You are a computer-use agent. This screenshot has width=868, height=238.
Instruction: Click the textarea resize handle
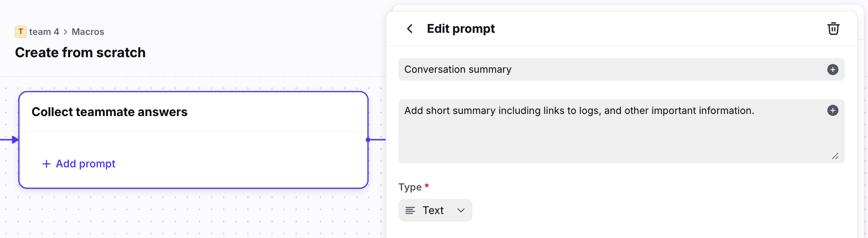click(x=835, y=156)
